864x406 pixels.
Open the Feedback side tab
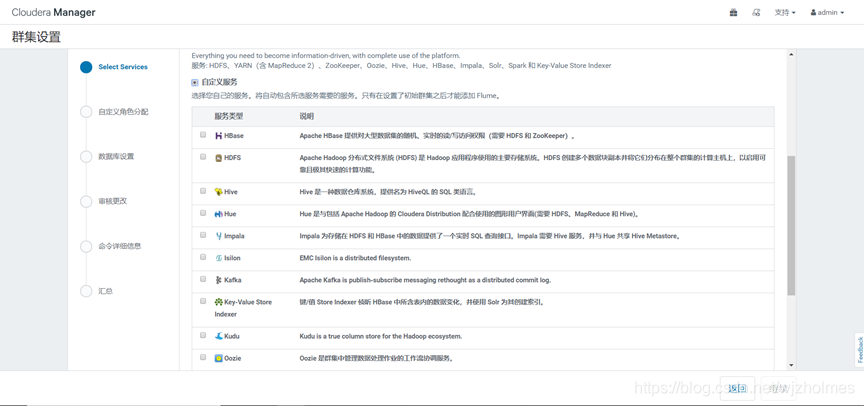[860, 349]
